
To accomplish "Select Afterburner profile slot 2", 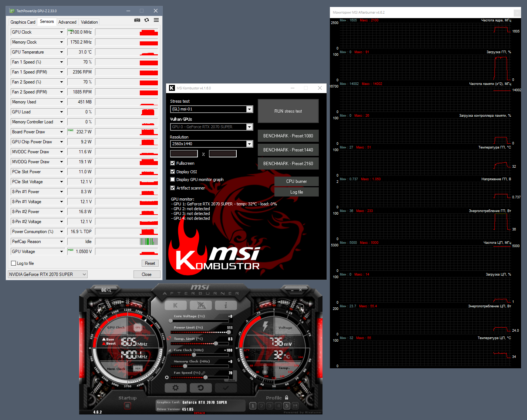I will 261,406.
